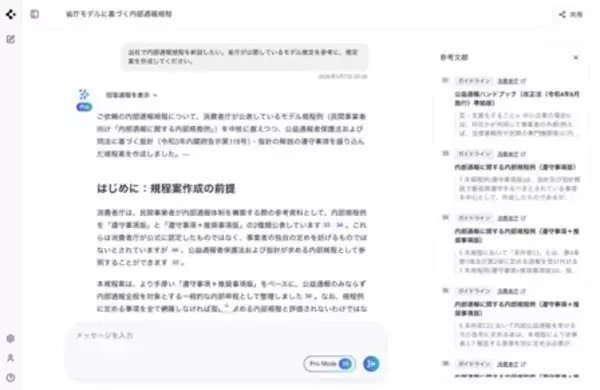Click excerpt text under reference 33
Screen dimensions: 600x390
(517, 188)
